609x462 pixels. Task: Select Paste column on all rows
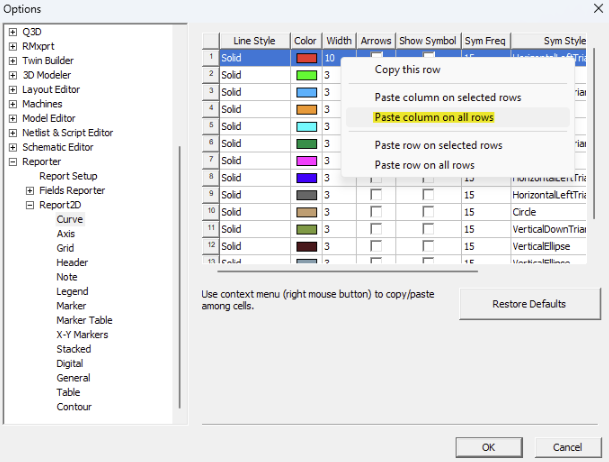coord(434,117)
